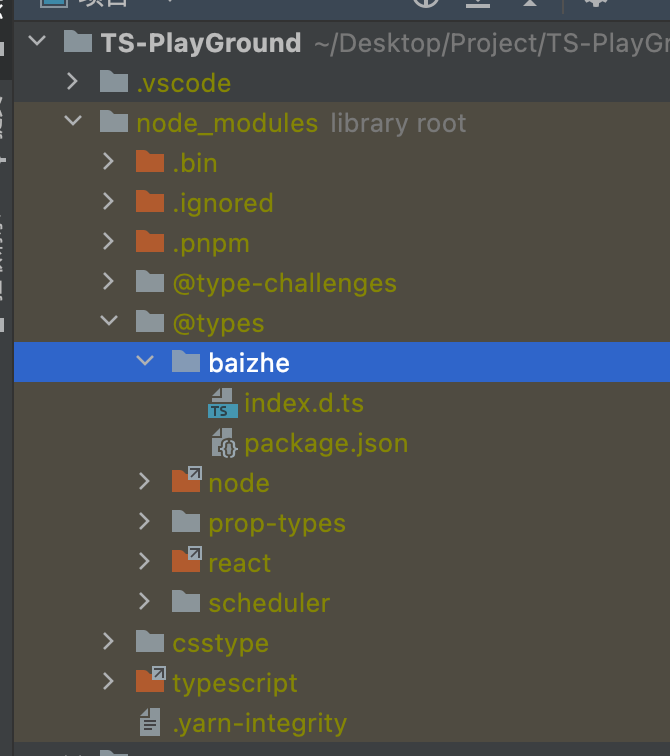Click the symlinked node folder icon
The image size is (670, 756).
coord(187,480)
